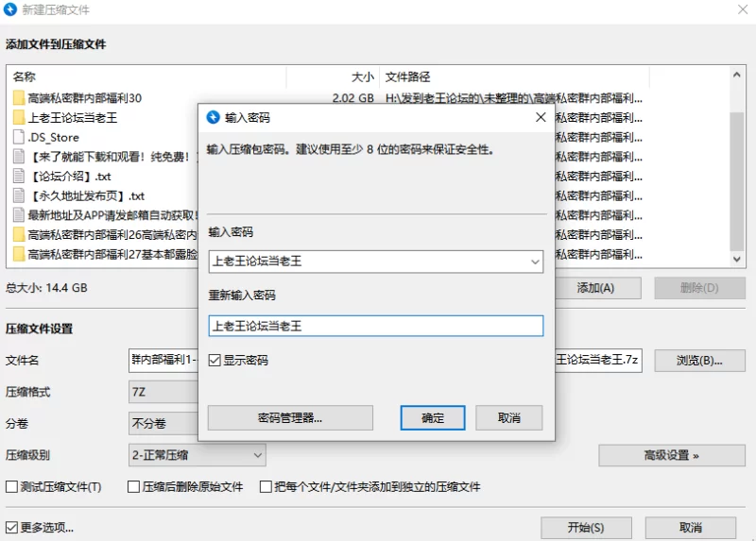Click file icon of 【来了就能下载和观看！ row
756x541 pixels.
click(19, 157)
